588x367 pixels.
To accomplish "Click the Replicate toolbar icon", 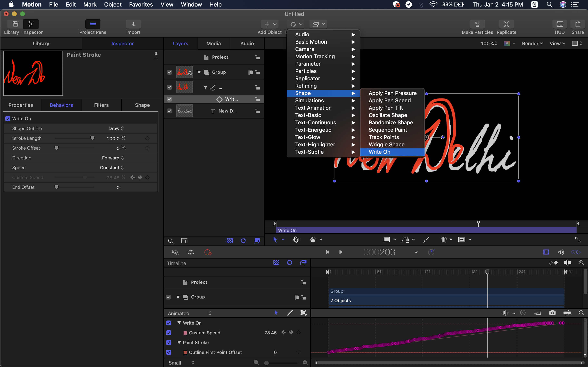I will (506, 24).
